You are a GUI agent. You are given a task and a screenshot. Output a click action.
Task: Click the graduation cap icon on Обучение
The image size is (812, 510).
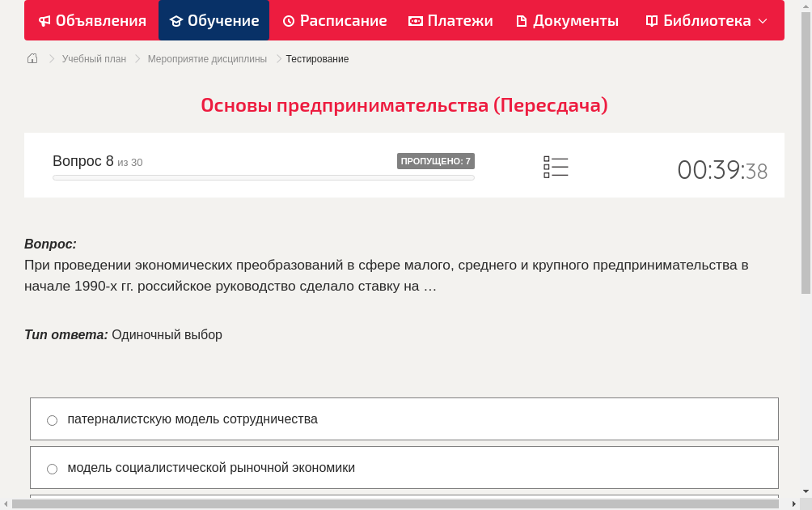click(x=177, y=20)
